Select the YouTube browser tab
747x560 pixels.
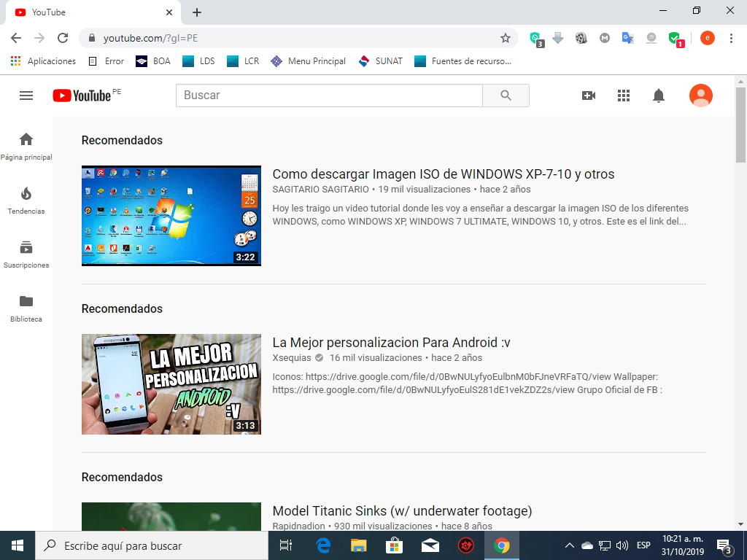pos(93,12)
